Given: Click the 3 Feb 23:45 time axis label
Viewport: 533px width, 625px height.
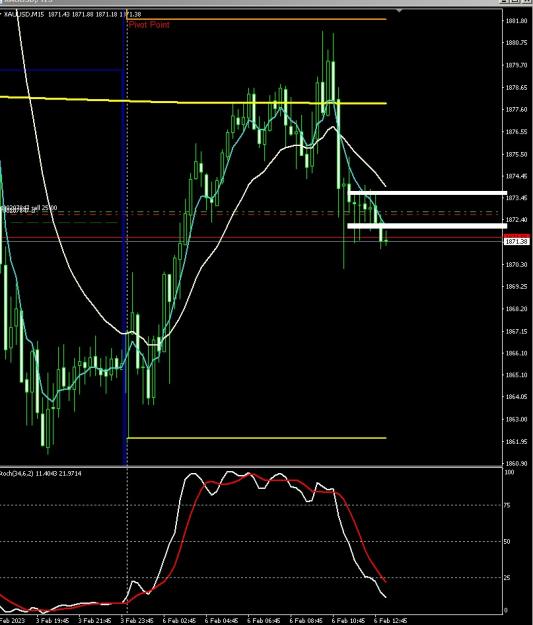Looking at the screenshot, I should [x=137, y=621].
